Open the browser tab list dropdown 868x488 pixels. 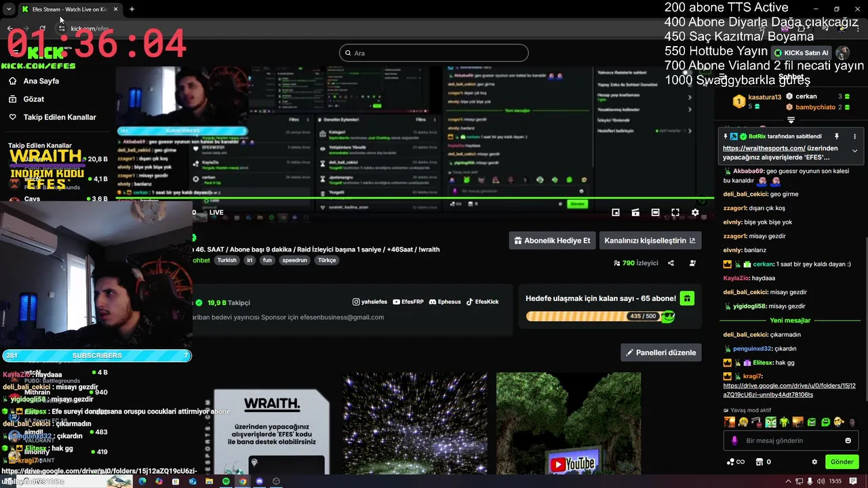pyautogui.click(x=8, y=9)
